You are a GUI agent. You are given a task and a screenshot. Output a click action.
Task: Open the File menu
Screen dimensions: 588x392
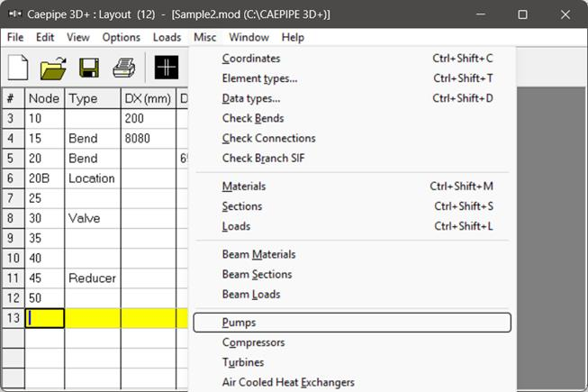click(15, 37)
